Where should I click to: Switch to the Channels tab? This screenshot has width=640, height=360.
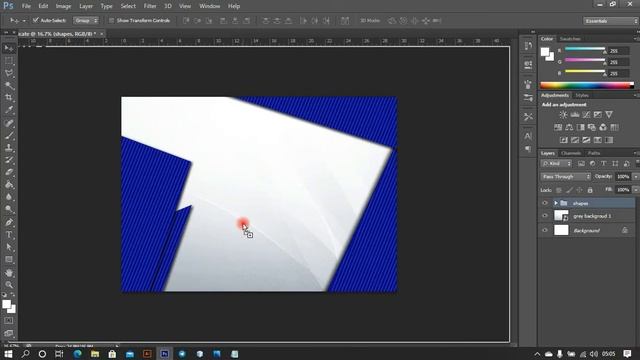point(571,153)
